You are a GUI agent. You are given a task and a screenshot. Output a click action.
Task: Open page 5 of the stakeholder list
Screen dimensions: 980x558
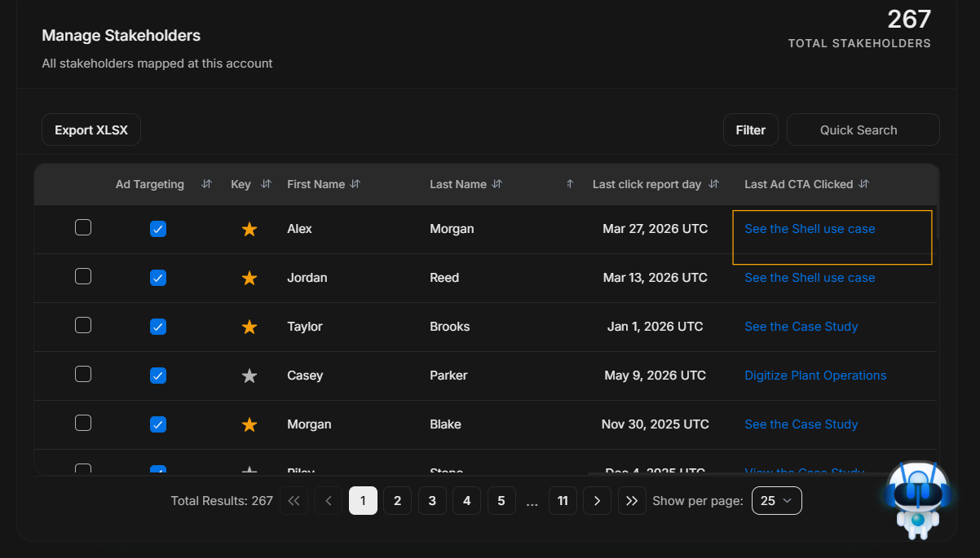click(x=501, y=501)
